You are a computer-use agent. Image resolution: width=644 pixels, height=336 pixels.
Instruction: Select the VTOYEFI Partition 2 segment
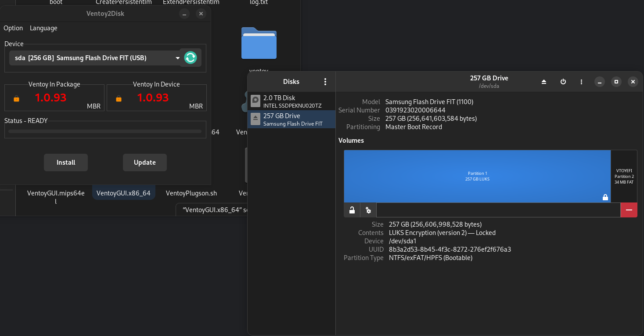pos(624,176)
